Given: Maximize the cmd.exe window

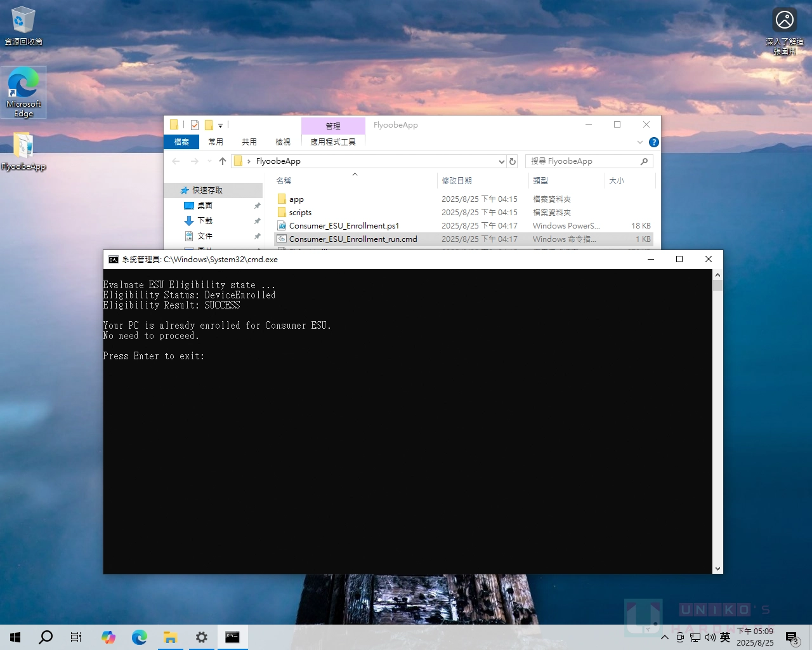Looking at the screenshot, I should click(x=679, y=259).
